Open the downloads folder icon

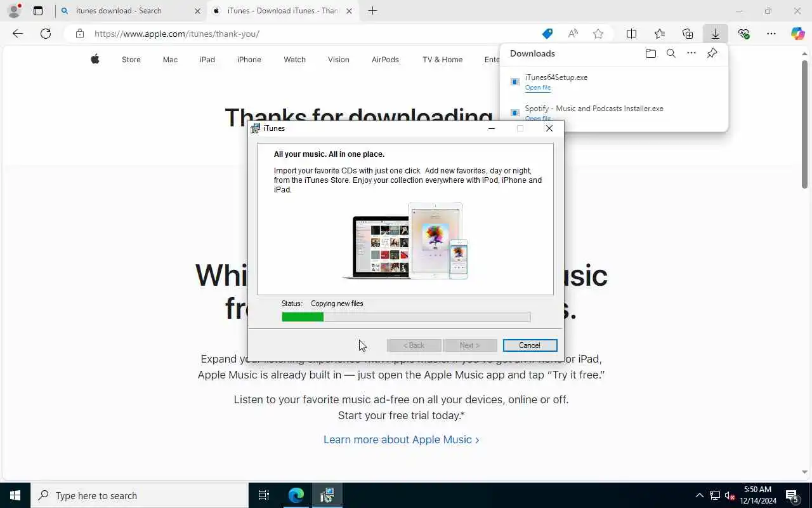[x=650, y=53]
